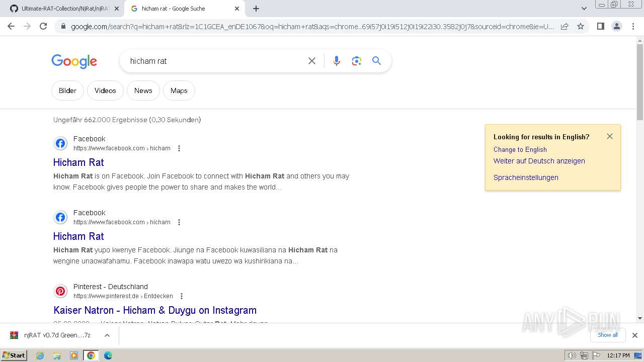Bookmark this page with the star
Screen dimensions: 644x362
click(x=581, y=26)
